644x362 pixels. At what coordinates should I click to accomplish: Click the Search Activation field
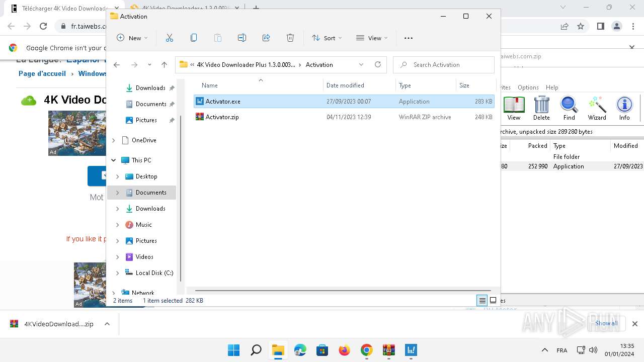pos(444,64)
